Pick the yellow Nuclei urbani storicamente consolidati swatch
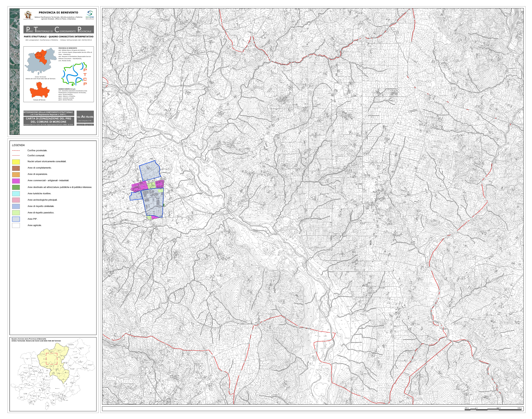The height and width of the screenshot is (419, 532). point(16,162)
